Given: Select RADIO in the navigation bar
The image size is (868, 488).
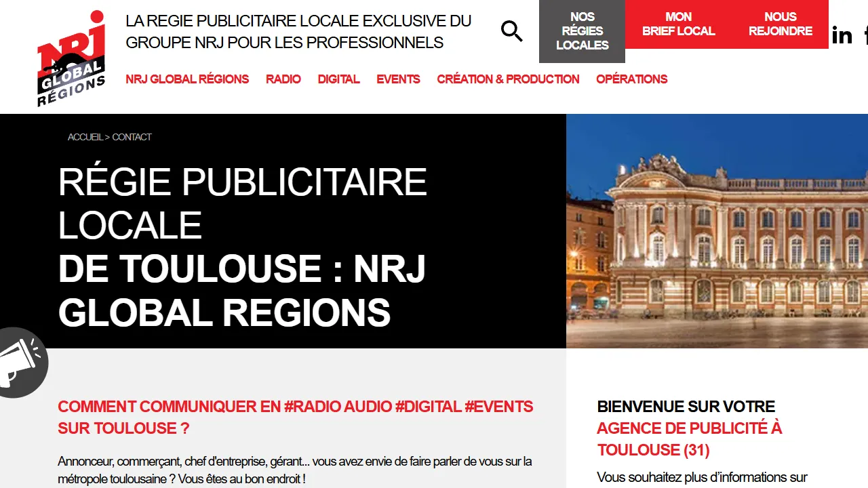Looking at the screenshot, I should tap(283, 79).
